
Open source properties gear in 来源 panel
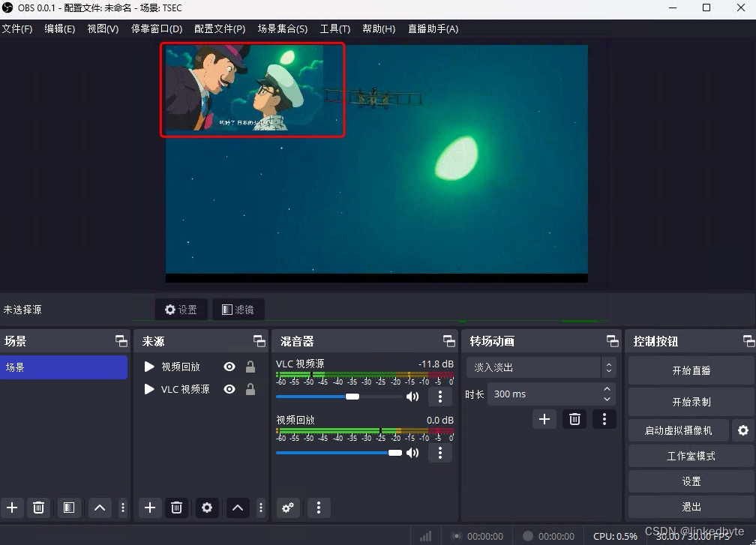[207, 508]
